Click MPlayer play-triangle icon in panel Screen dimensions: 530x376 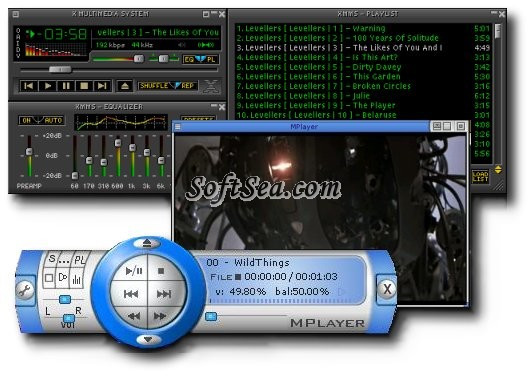point(63,278)
